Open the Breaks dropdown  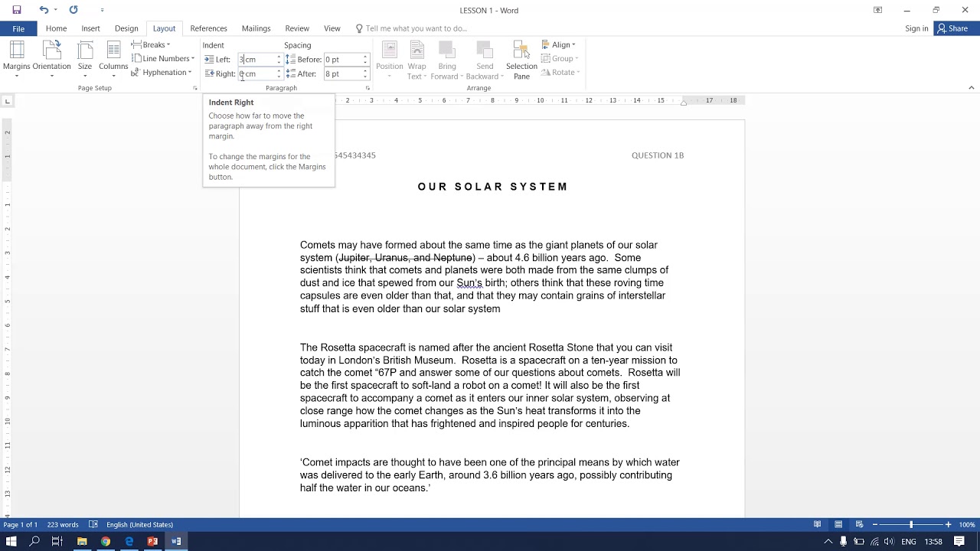coord(151,45)
